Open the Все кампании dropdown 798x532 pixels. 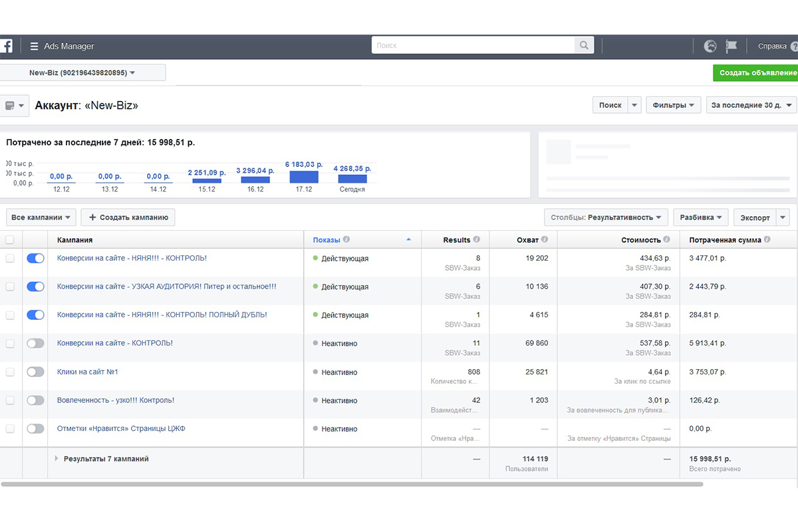[41, 217]
